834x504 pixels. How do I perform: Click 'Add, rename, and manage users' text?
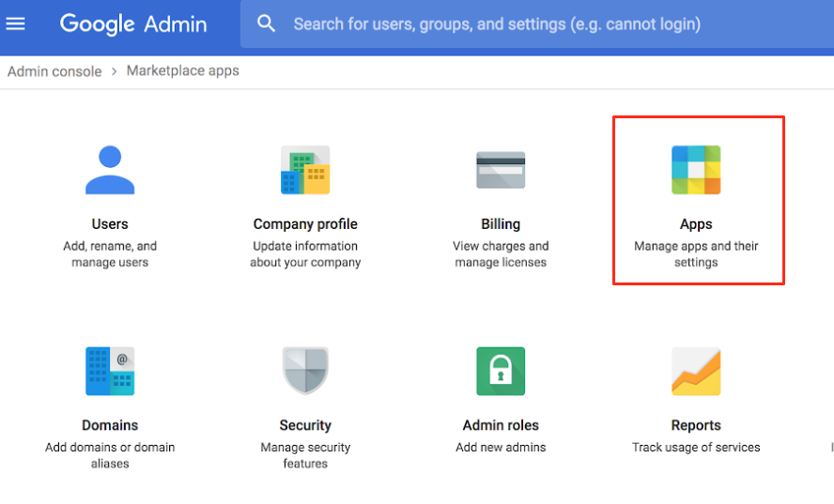tap(110, 254)
